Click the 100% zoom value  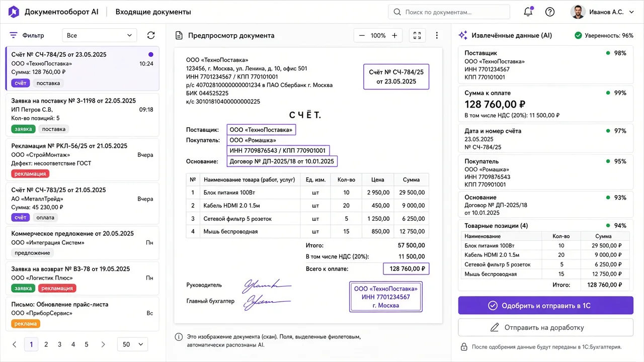coord(378,35)
